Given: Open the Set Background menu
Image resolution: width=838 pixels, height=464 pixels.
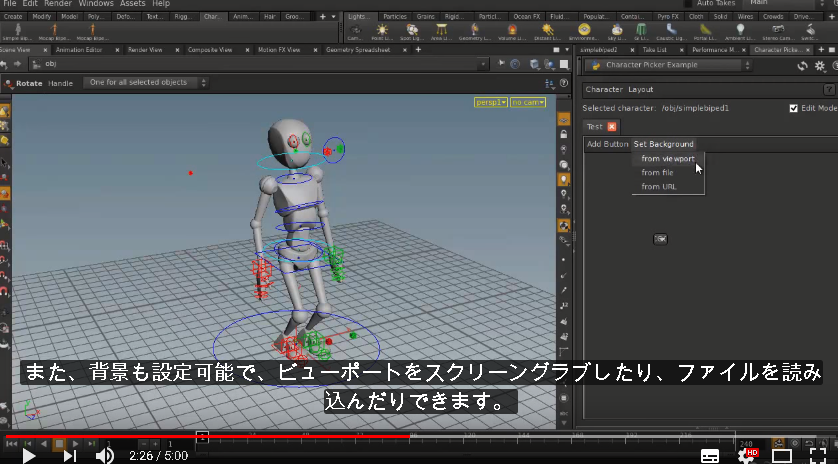Looking at the screenshot, I should coord(663,144).
